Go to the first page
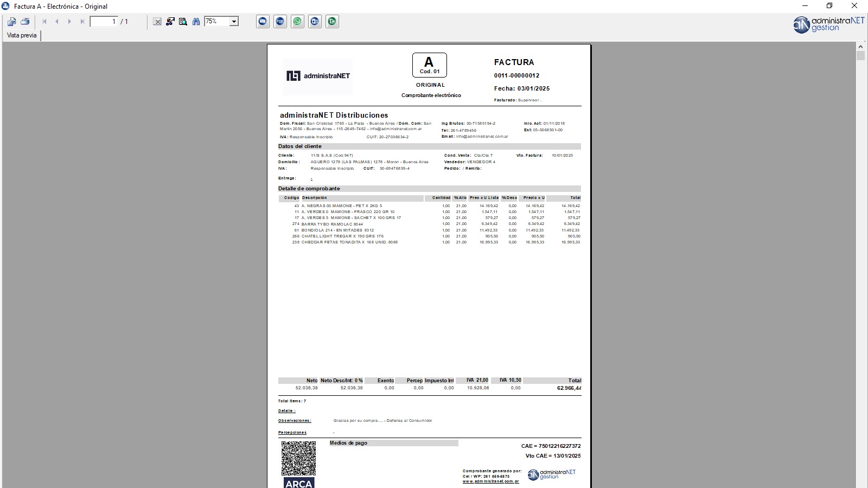Image resolution: width=868 pixels, height=488 pixels. (x=44, y=22)
